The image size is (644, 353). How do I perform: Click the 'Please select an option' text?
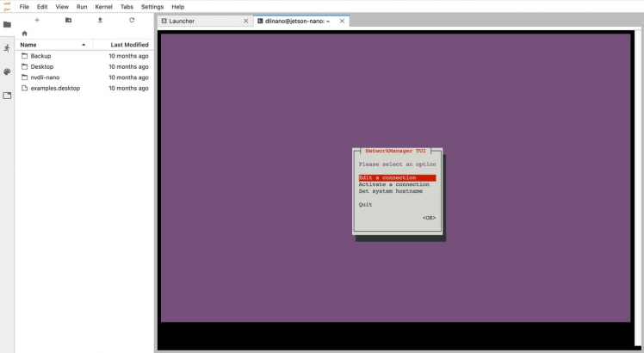click(x=397, y=164)
